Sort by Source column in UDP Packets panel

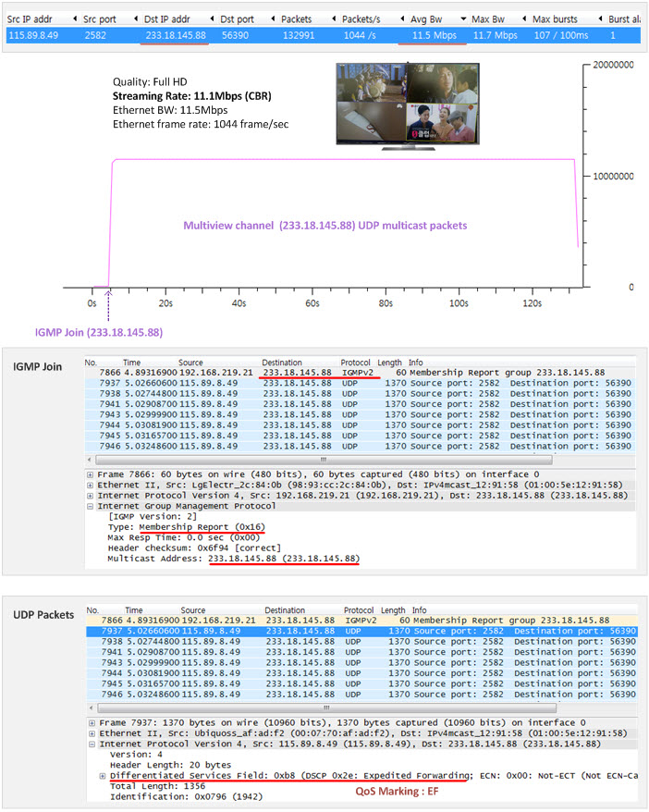192,610
